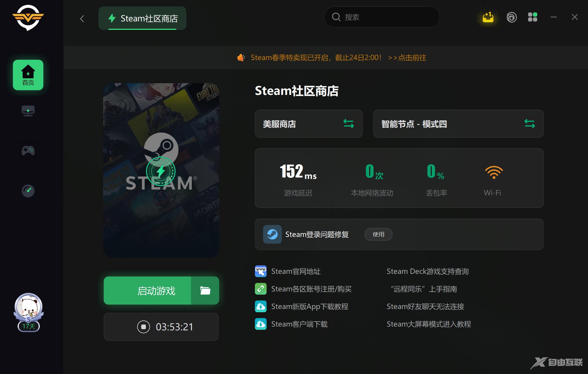This screenshot has height=374, width=588.
Task: Open Steam各区账号注册/购买 link
Action: pos(311,289)
